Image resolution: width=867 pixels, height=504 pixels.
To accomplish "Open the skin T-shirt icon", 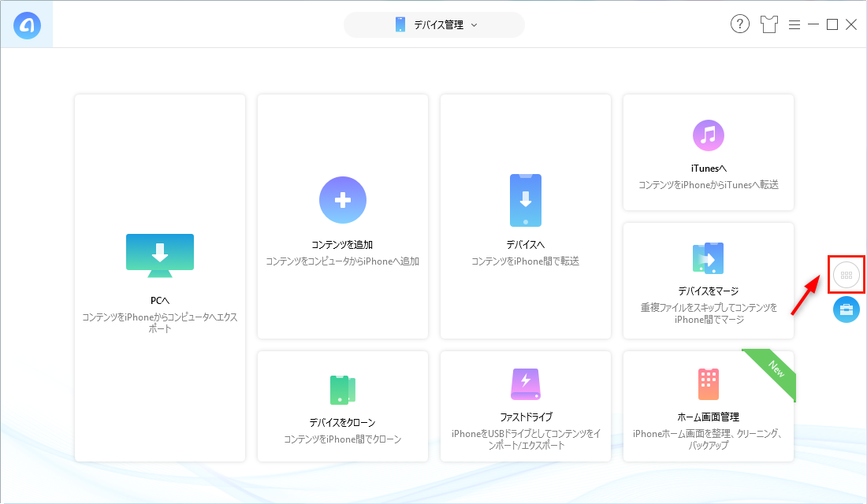I will (x=768, y=24).
